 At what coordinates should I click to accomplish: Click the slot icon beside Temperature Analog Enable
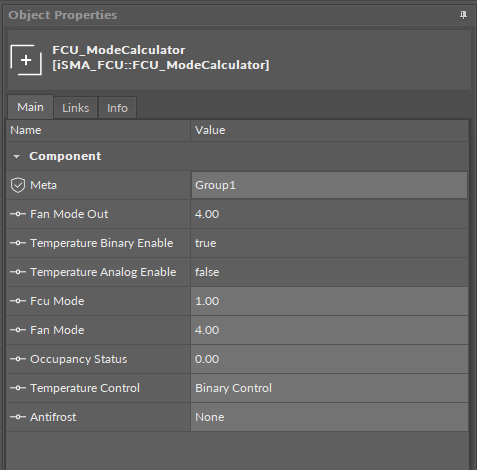point(18,272)
